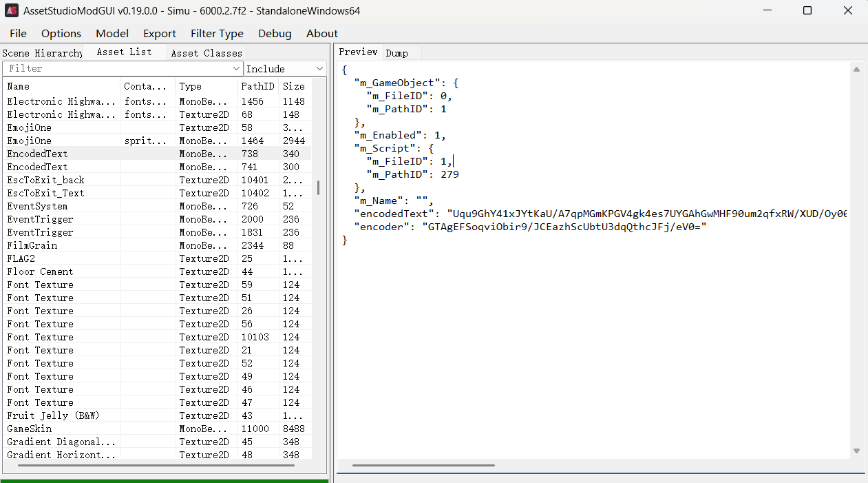The height and width of the screenshot is (483, 868).
Task: Select the Gradient Diagonal texture row
Action: [158, 442]
